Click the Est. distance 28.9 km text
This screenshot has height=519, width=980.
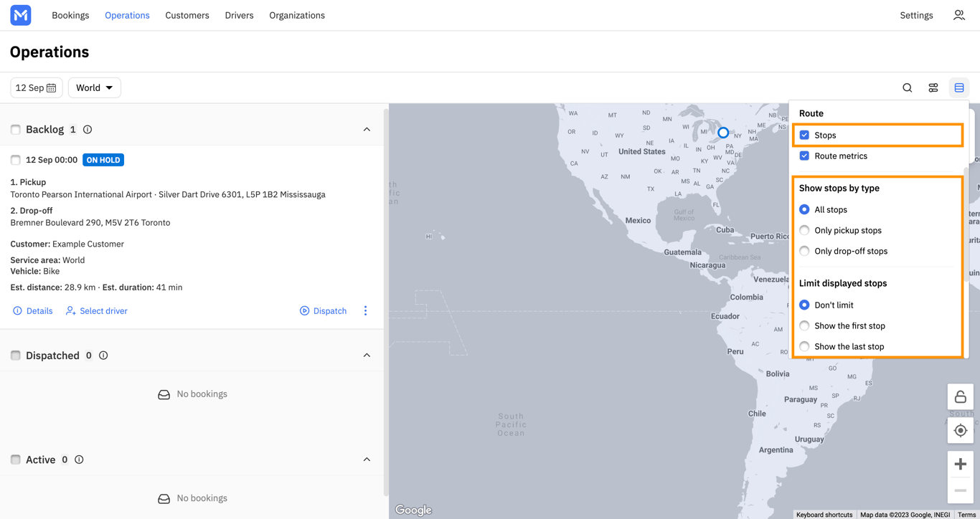[x=53, y=287]
